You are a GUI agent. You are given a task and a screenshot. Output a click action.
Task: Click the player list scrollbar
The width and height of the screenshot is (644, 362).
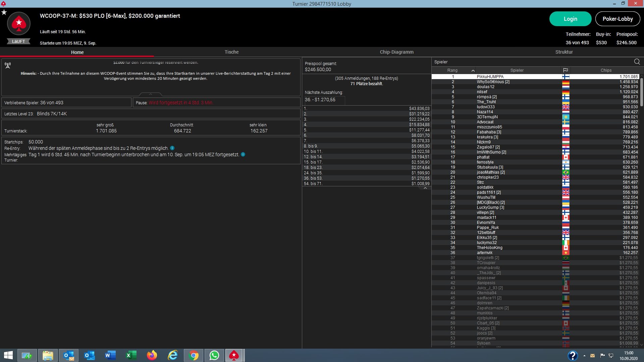click(641, 92)
